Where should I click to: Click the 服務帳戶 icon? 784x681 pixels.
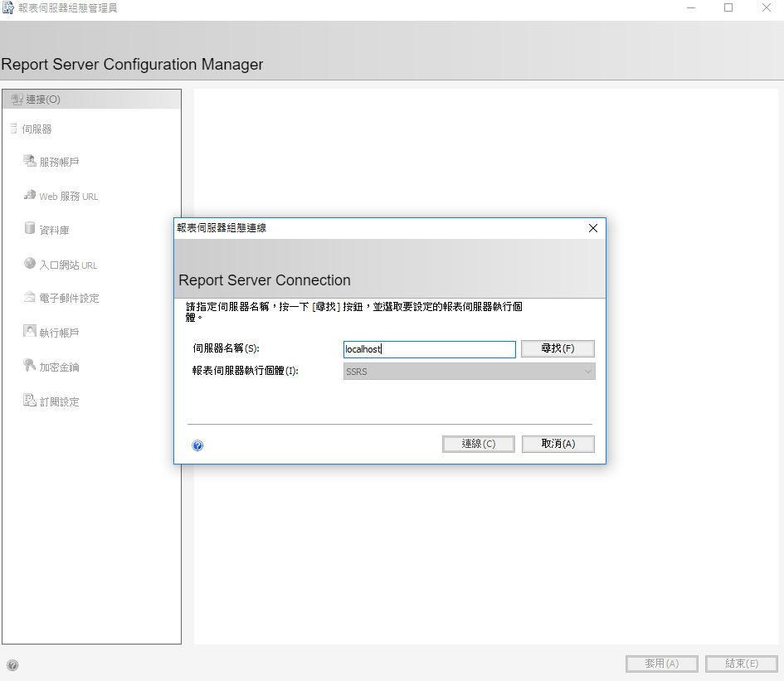pos(30,161)
